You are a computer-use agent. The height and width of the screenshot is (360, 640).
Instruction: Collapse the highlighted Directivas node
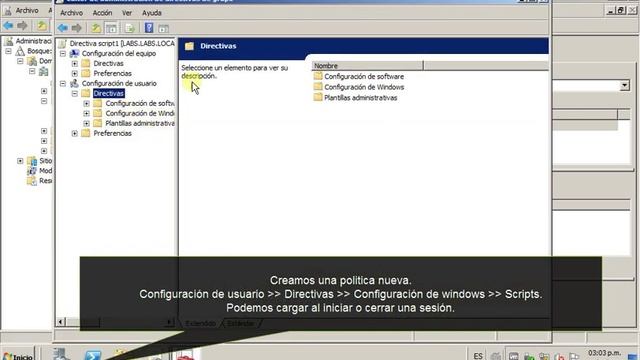tap(75, 93)
